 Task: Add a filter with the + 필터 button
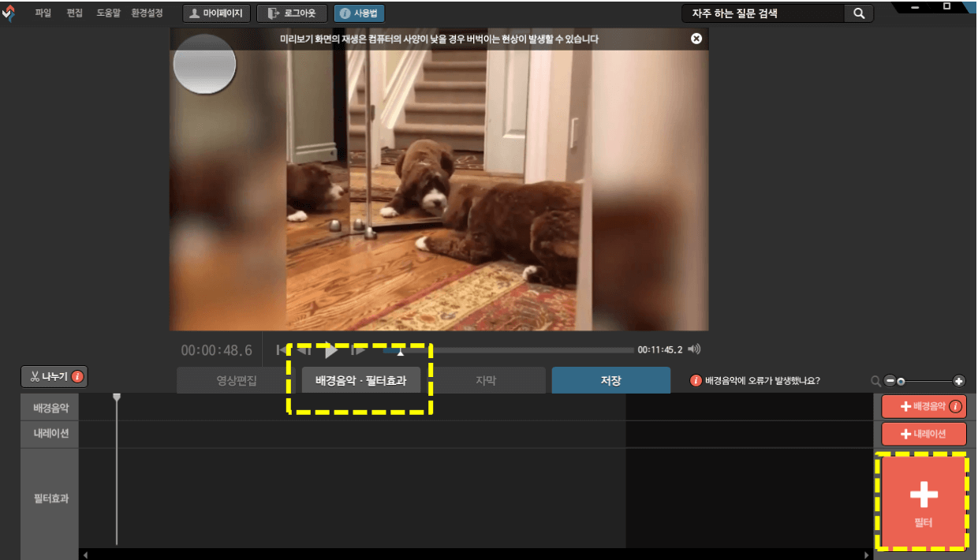[x=924, y=502]
